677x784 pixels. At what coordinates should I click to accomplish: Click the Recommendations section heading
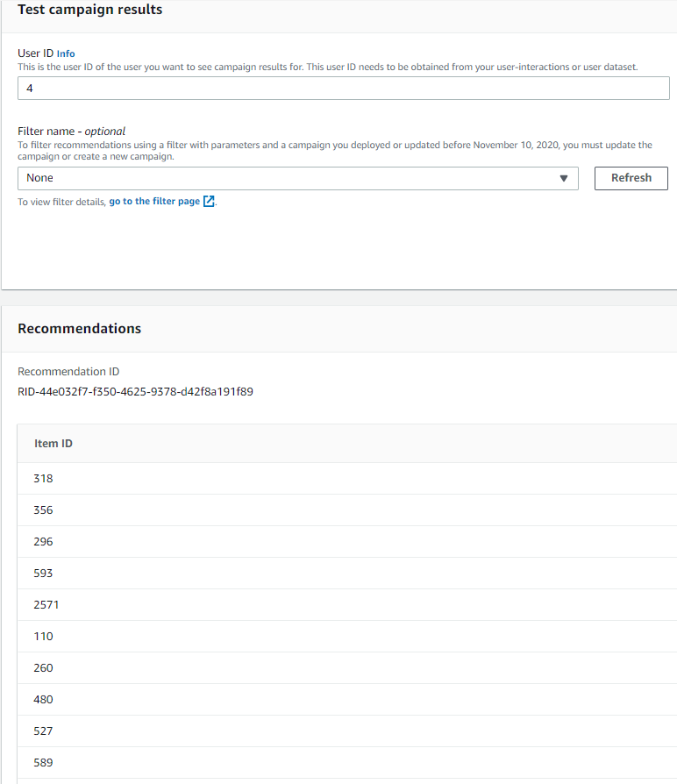tap(79, 329)
